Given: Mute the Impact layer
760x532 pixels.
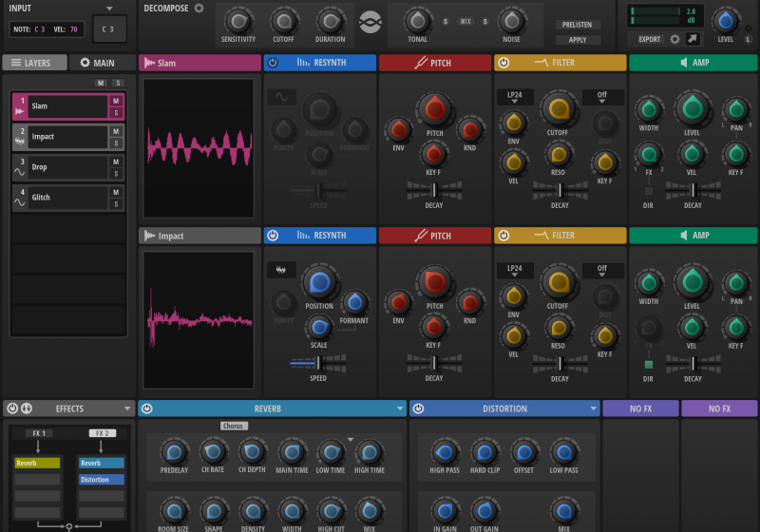Looking at the screenshot, I should click(x=116, y=131).
